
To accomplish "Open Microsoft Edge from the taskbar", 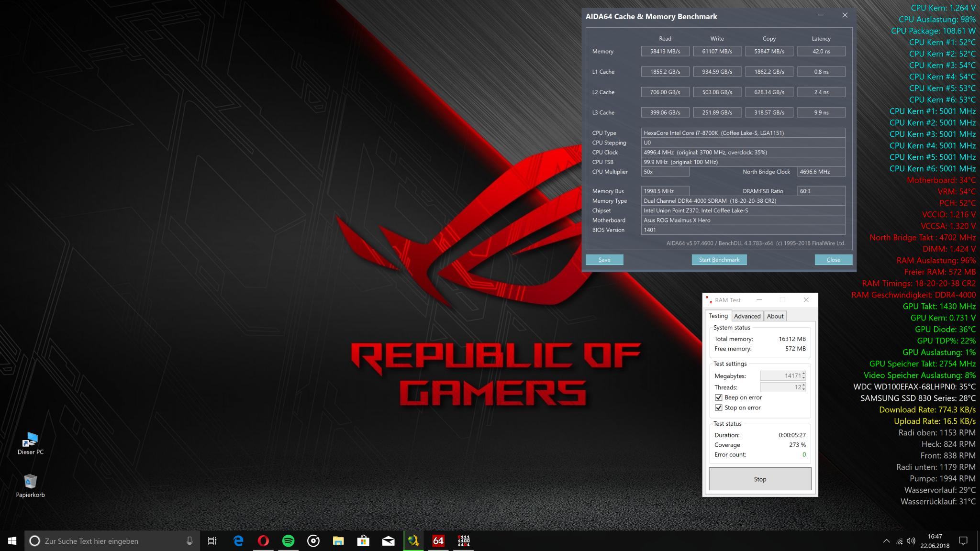I will point(238,541).
